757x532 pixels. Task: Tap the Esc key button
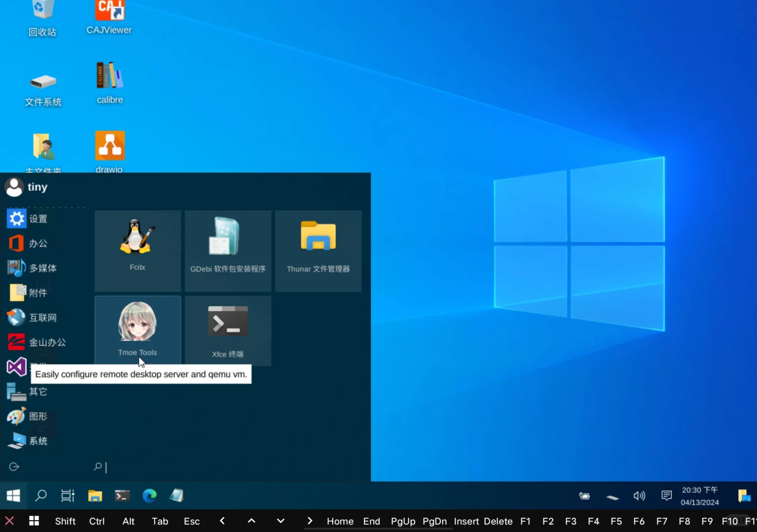(192, 521)
